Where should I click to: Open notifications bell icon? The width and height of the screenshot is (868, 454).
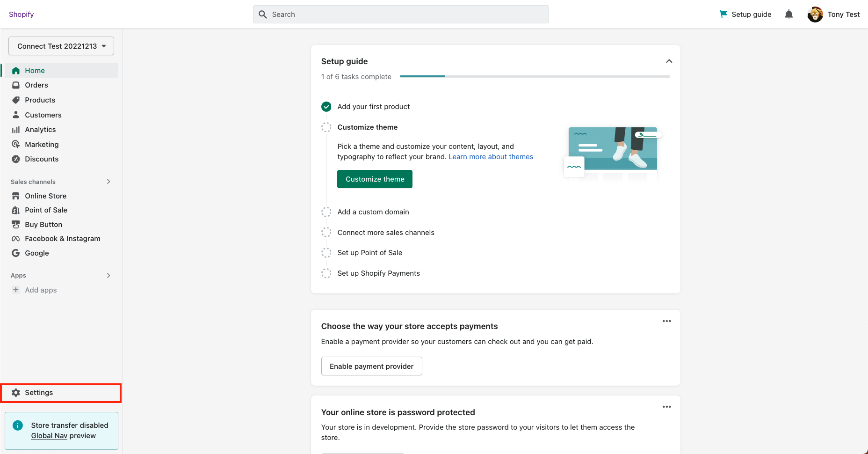tap(789, 15)
